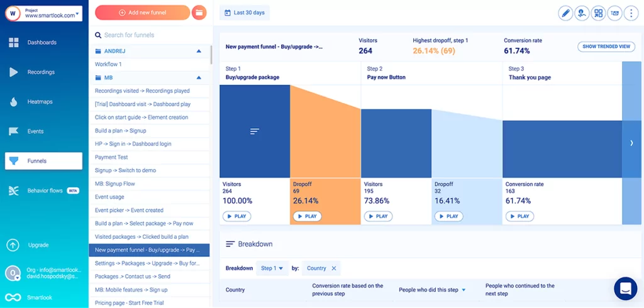Collapse the ANDREJ folder

coord(199,51)
